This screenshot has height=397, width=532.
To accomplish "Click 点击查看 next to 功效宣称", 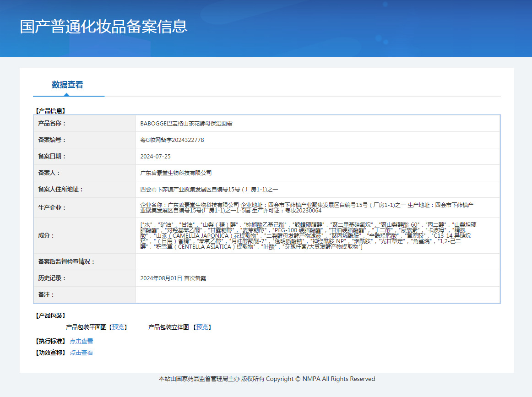I will [81, 353].
